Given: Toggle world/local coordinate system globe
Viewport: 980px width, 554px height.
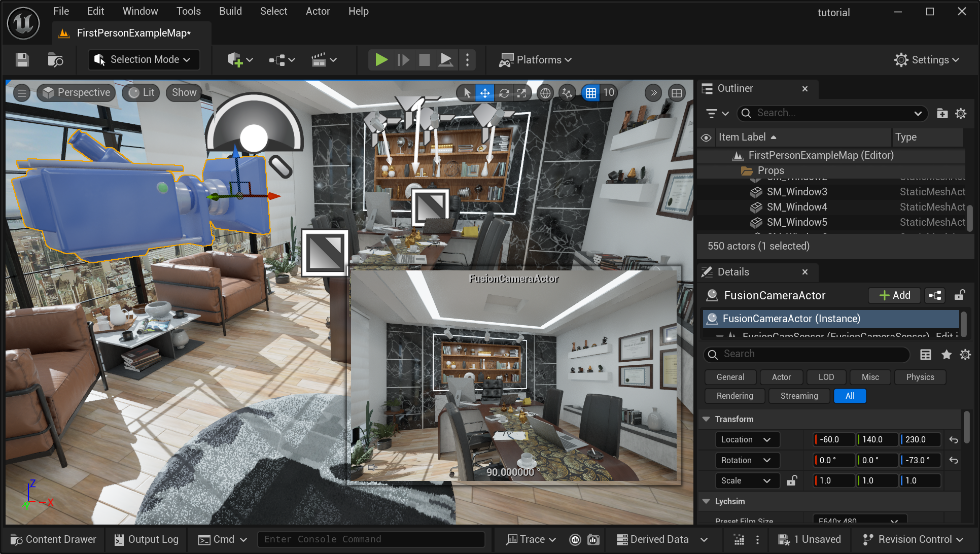Looking at the screenshot, I should point(545,93).
